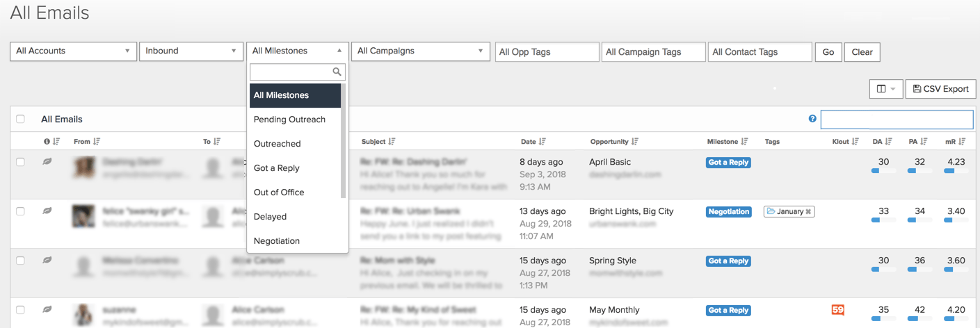Viewport: 980px width, 328px height.
Task: Click the milestone search magnifier icon
Action: [x=337, y=72]
